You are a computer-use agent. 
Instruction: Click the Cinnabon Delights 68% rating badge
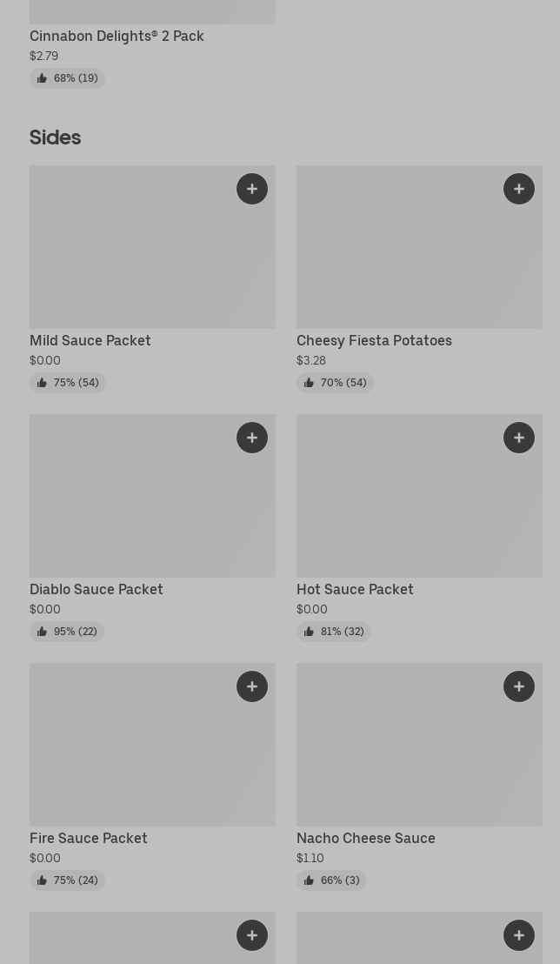68,78
